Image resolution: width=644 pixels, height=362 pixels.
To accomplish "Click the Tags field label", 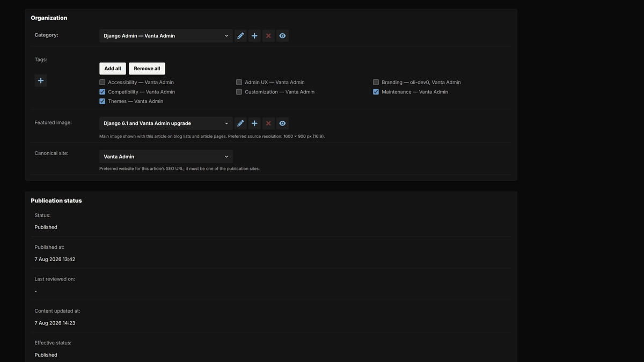I will 41,60.
